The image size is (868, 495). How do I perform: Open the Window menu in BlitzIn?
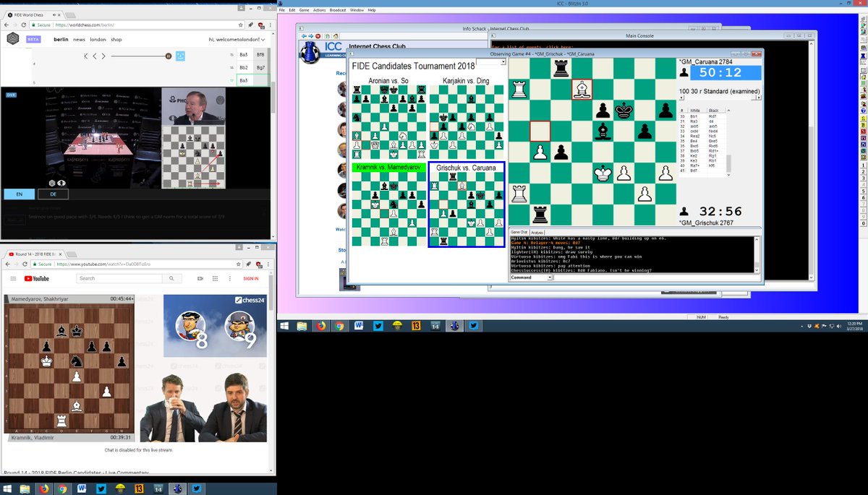(357, 10)
